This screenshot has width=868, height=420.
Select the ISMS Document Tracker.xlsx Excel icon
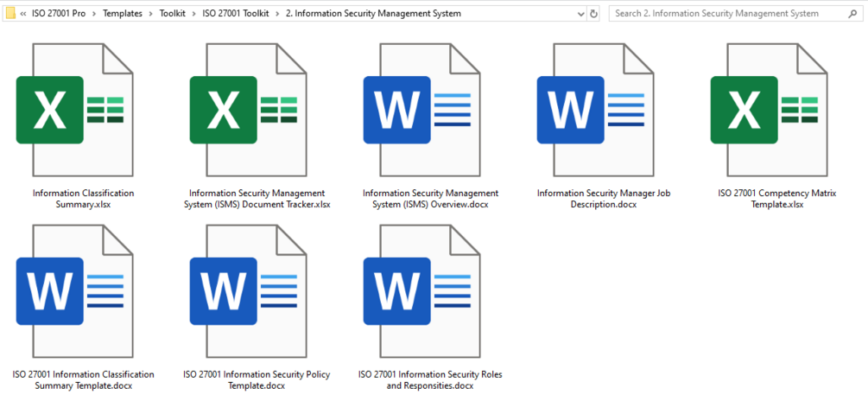coord(248,110)
